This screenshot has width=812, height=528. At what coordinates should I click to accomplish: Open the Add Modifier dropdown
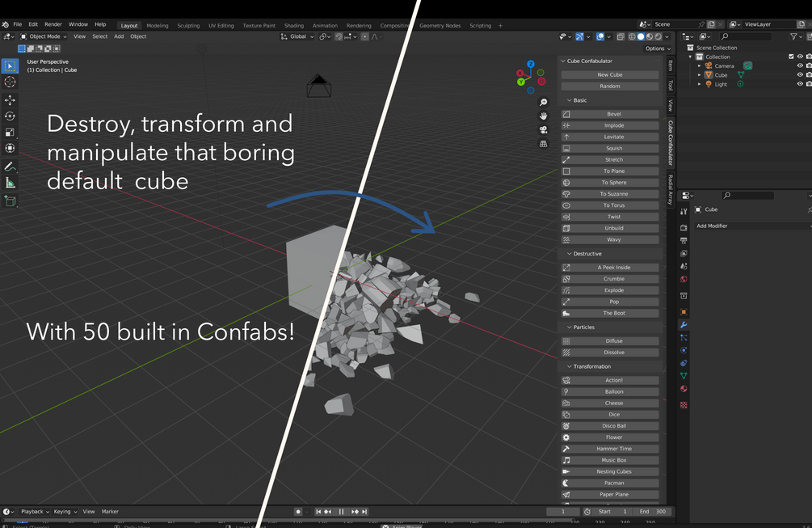coord(752,226)
